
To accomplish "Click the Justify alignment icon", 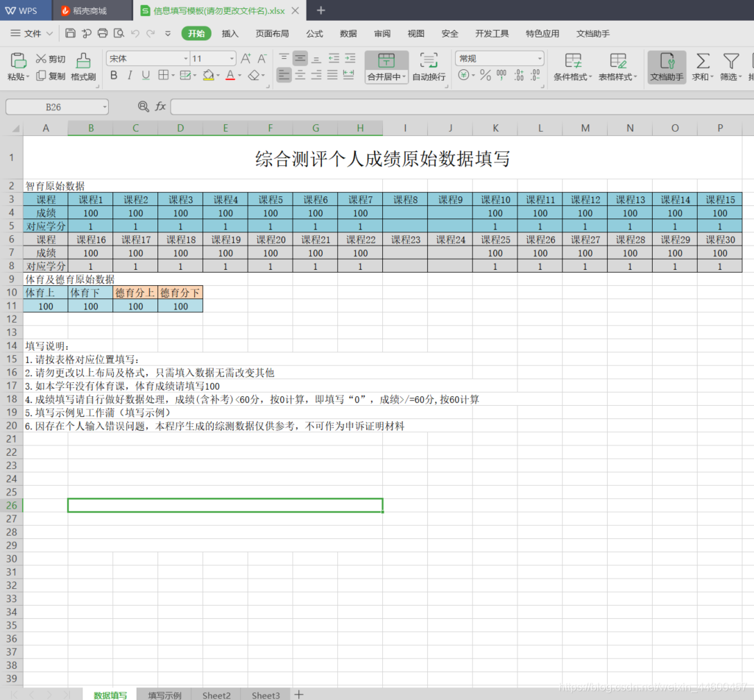I will coord(332,75).
